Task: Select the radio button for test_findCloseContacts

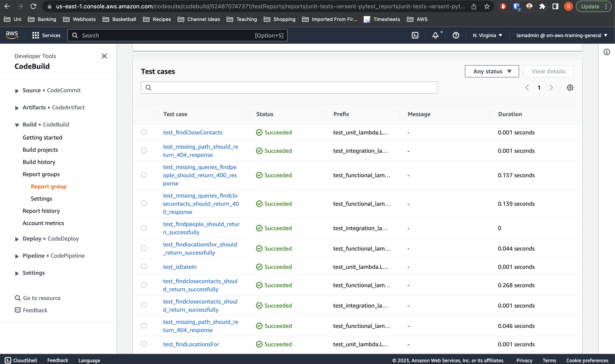Action: pos(144,132)
